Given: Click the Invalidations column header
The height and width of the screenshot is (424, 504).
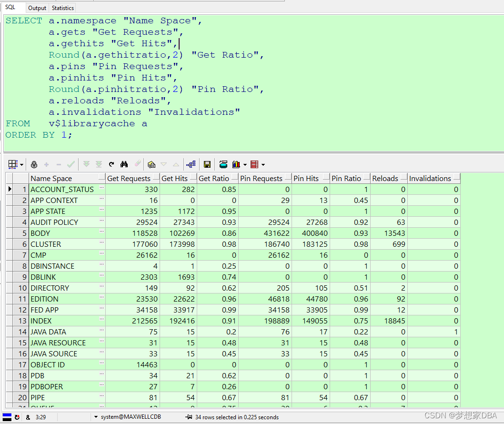Looking at the screenshot, I should click(x=434, y=178).
